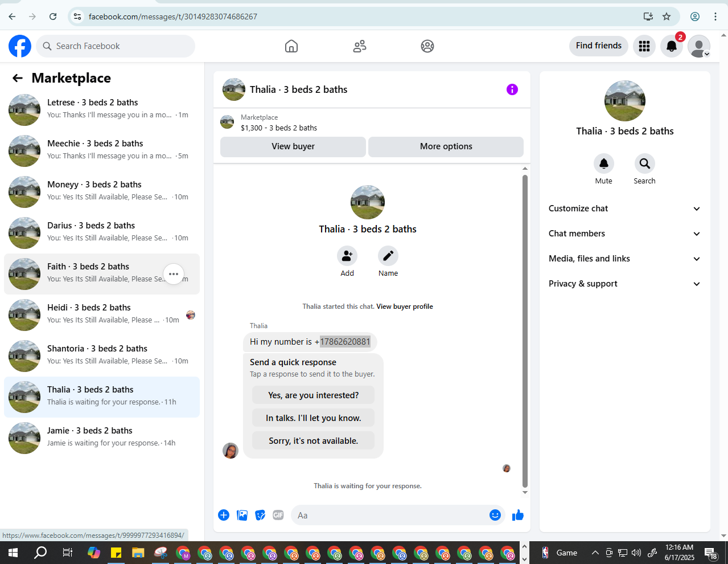This screenshot has width=728, height=564.
Task: Open the Facebook menu grid icon
Action: (644, 46)
